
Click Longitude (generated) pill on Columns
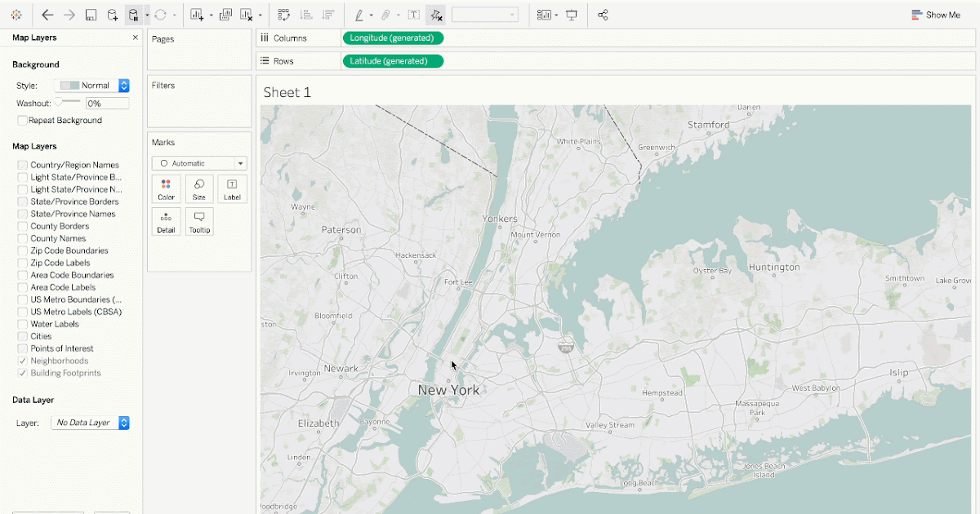click(393, 38)
